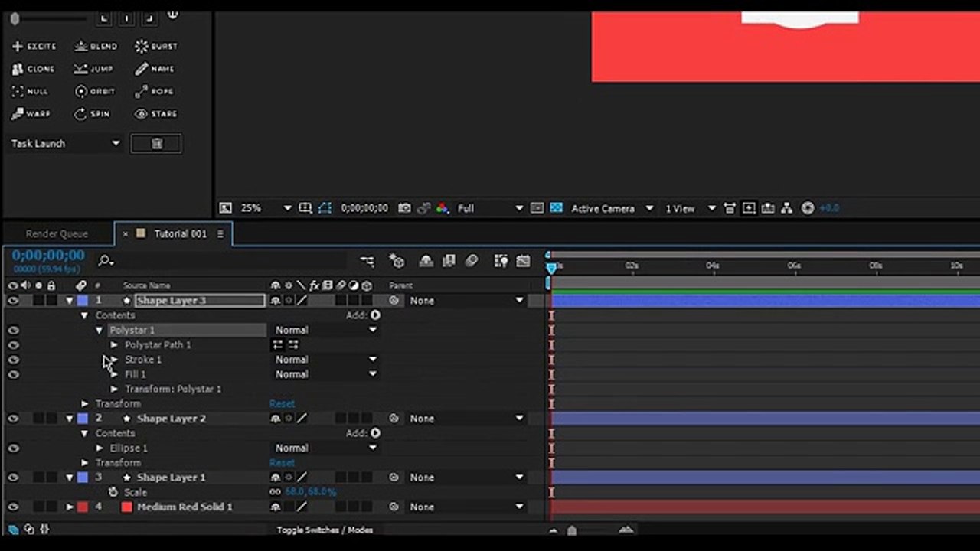
Task: Expand Medium Red Solid 1 layer
Action: [x=70, y=507]
